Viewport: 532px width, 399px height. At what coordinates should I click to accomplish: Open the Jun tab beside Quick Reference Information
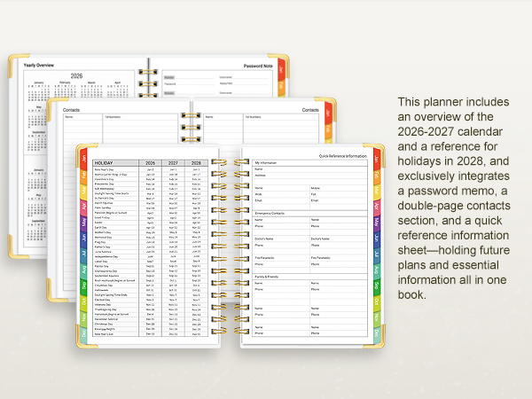pyautogui.click(x=376, y=239)
